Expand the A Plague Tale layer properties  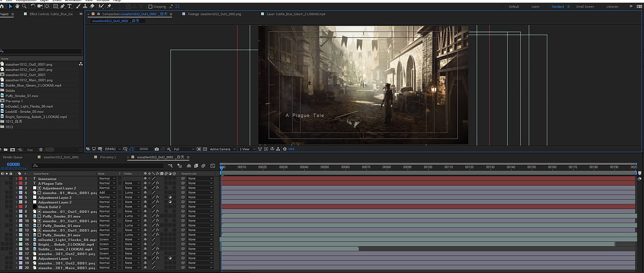[16, 183]
